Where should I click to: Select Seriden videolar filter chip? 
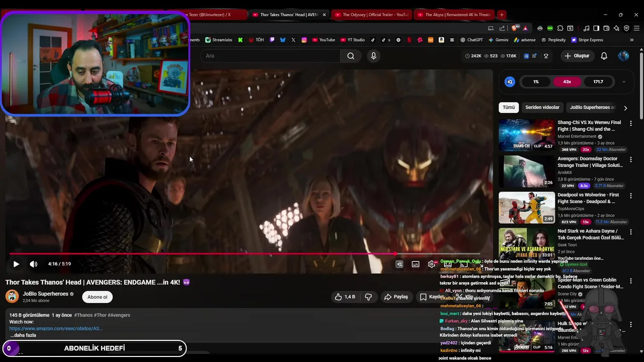[542, 108]
